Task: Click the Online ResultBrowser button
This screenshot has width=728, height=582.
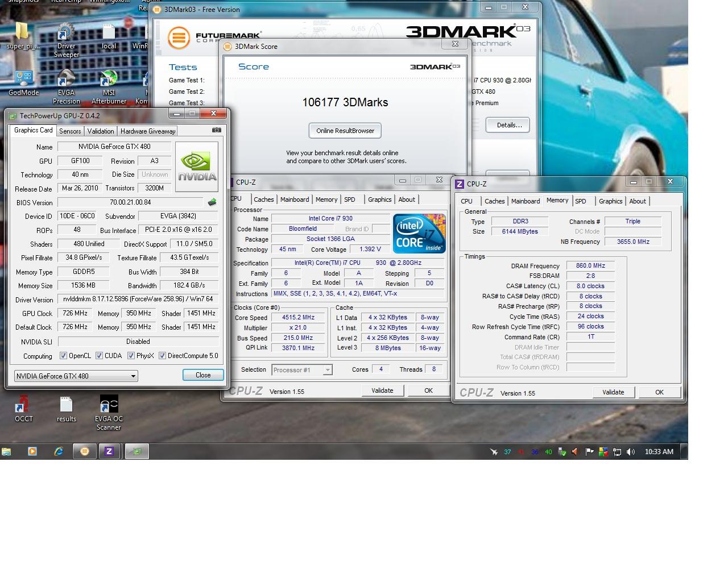Action: (x=345, y=131)
